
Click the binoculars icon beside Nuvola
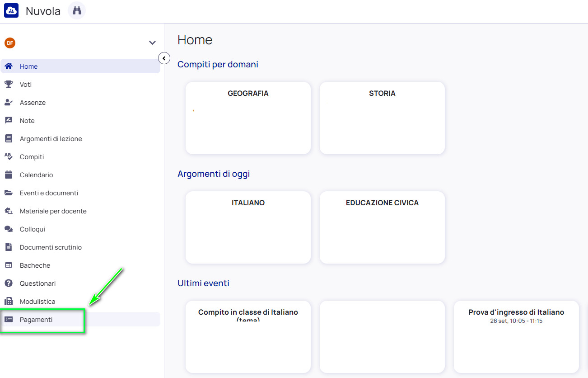click(x=77, y=10)
